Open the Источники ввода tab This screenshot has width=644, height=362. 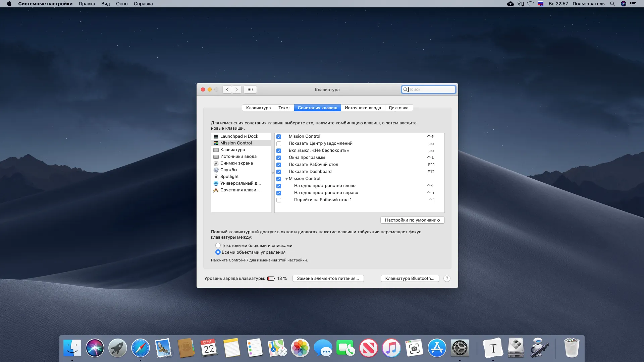tap(363, 108)
